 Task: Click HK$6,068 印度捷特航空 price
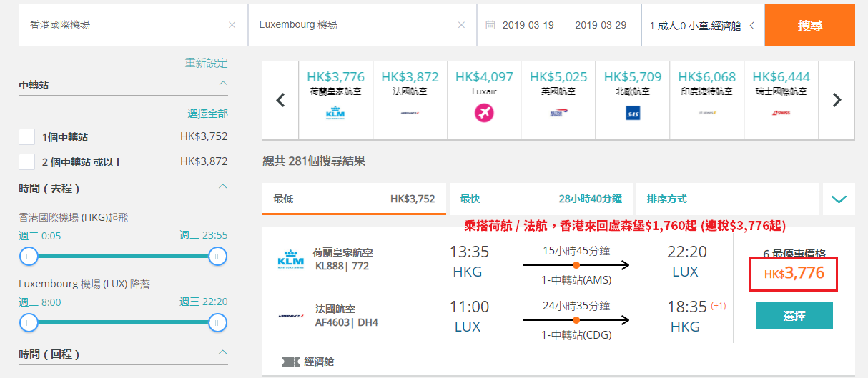(707, 76)
